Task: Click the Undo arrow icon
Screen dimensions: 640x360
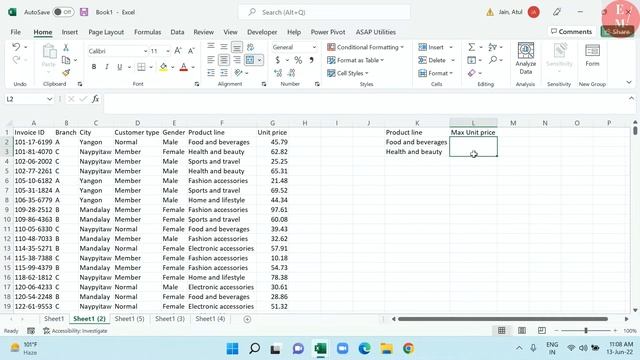Action: point(16,47)
